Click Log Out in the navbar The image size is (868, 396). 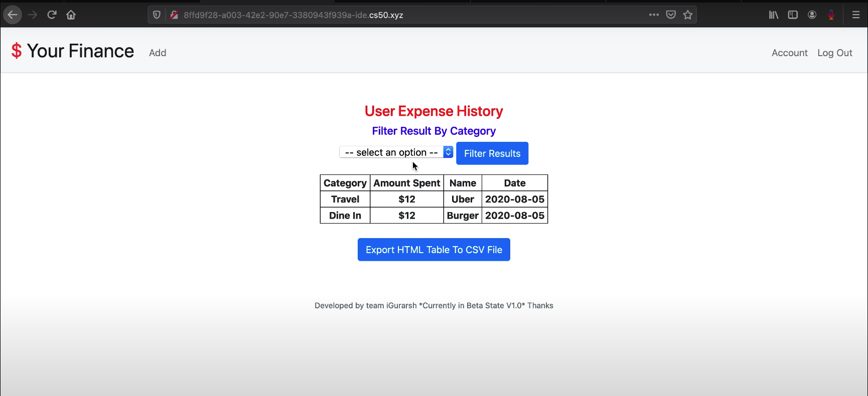834,53
